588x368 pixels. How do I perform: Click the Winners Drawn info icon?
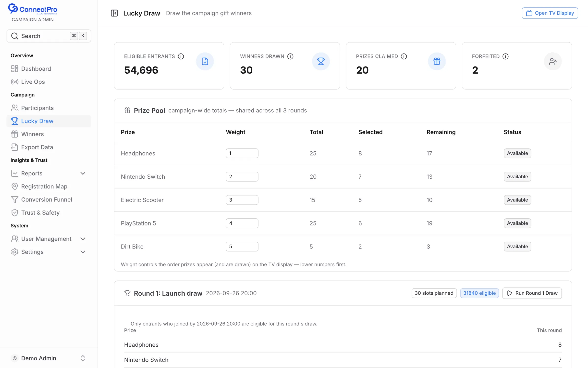point(290,56)
